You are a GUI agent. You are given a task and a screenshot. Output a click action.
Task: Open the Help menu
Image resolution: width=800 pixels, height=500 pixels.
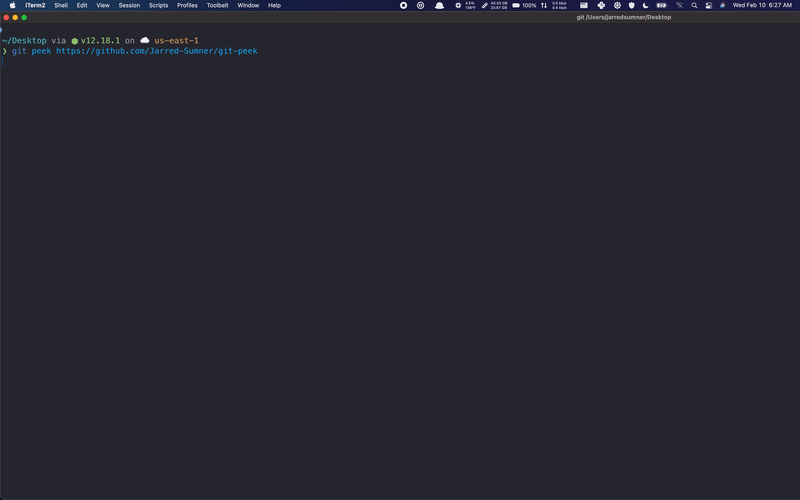[274, 5]
